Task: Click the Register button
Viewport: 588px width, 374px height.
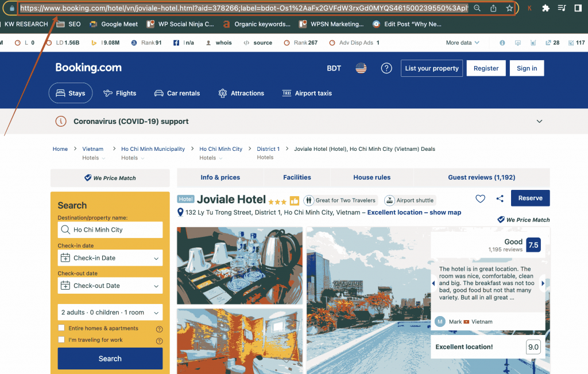Action: 486,68
